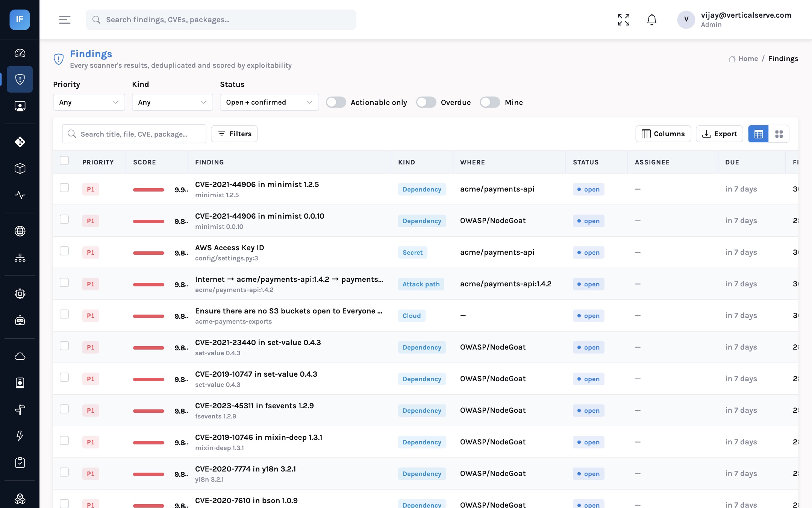Click the Filters button
This screenshot has height=508, width=812.
(234, 134)
